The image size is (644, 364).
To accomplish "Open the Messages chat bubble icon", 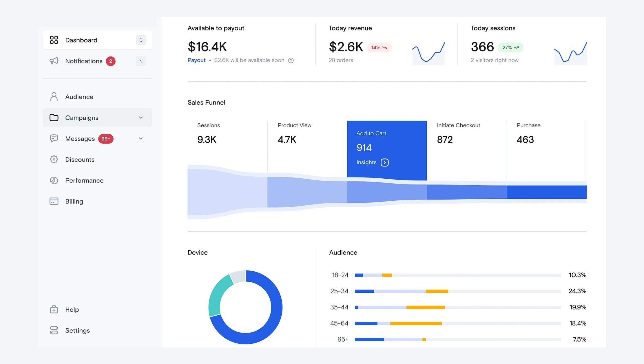I will (54, 138).
